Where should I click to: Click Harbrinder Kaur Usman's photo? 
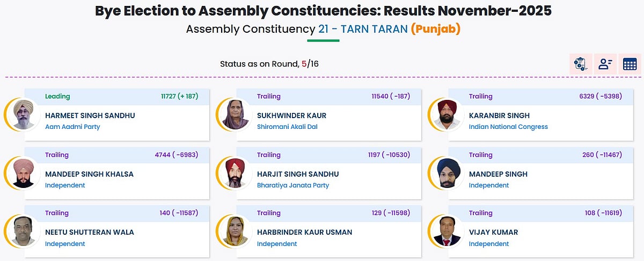pyautogui.click(x=236, y=232)
